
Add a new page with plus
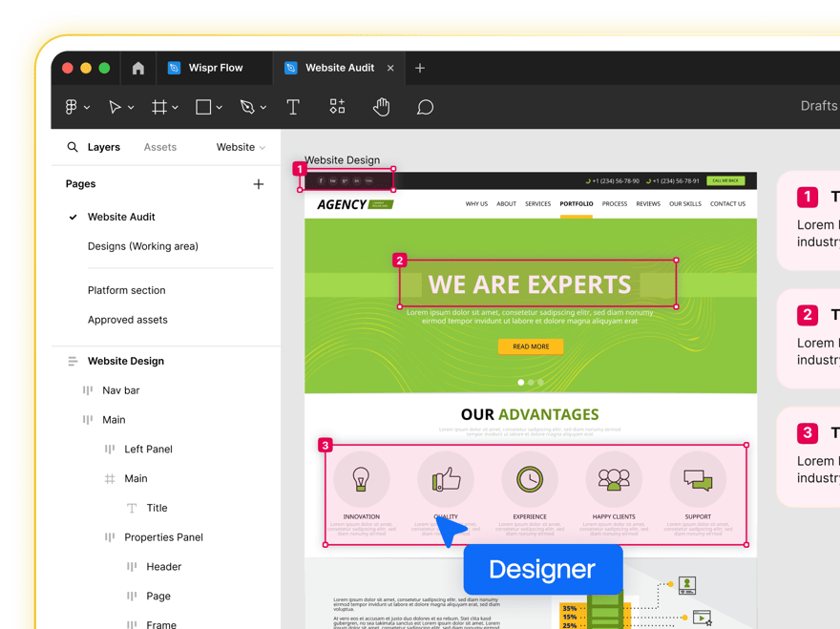pyautogui.click(x=259, y=184)
